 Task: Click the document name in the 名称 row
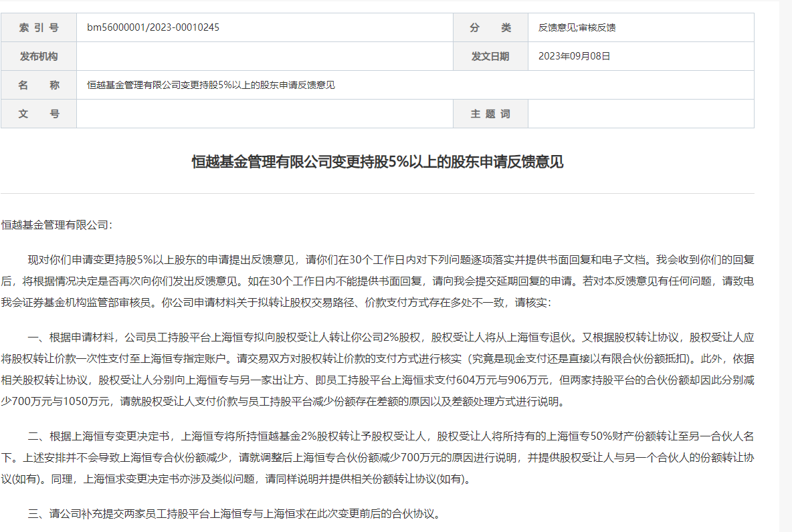point(211,85)
